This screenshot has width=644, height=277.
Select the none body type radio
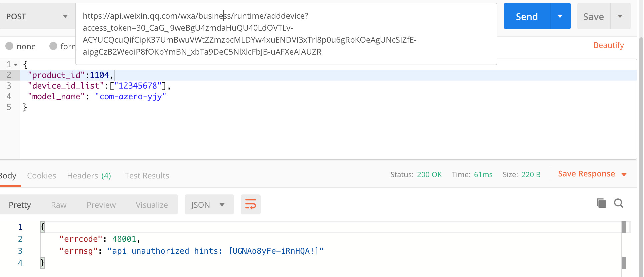point(9,46)
